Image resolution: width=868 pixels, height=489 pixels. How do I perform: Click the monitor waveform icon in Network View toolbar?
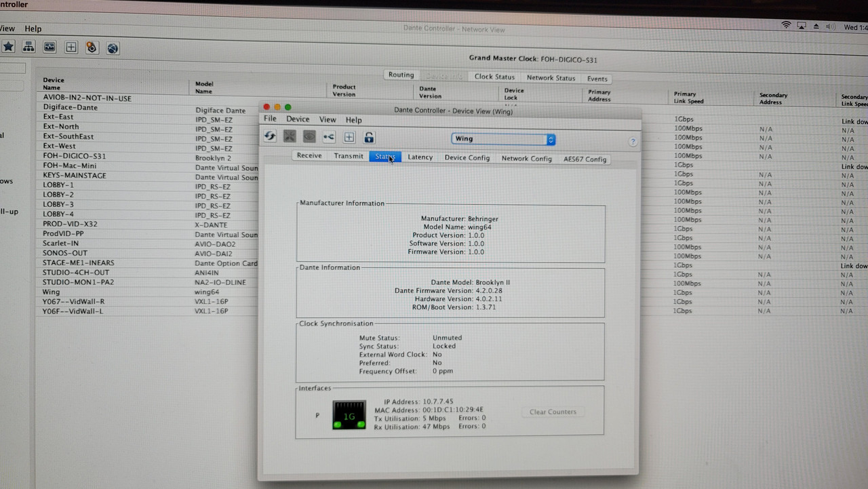50,47
